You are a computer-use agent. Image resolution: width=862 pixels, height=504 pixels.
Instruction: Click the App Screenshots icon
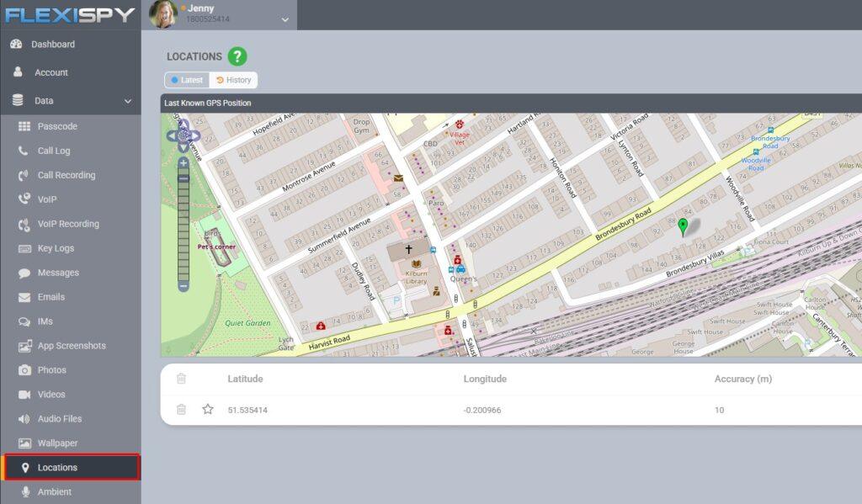[24, 346]
